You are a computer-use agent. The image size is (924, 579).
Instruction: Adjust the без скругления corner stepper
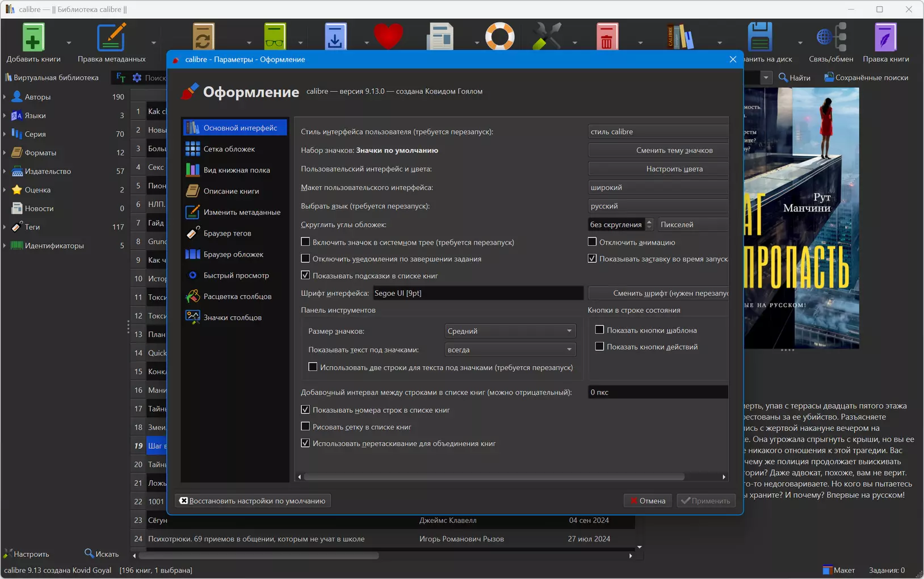(x=649, y=225)
